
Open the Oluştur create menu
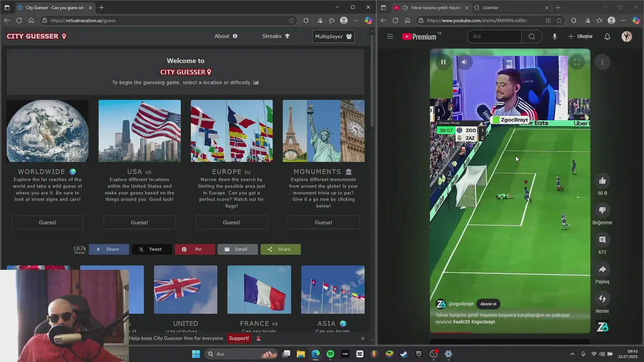point(580,36)
